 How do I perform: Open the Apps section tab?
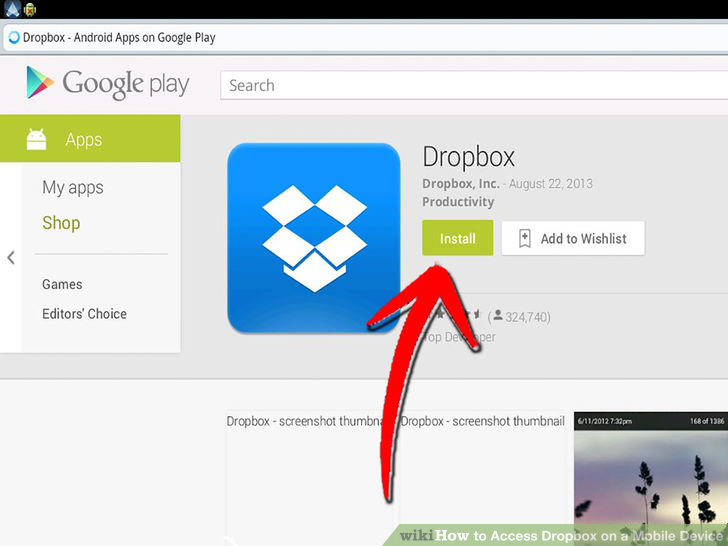tap(90, 139)
